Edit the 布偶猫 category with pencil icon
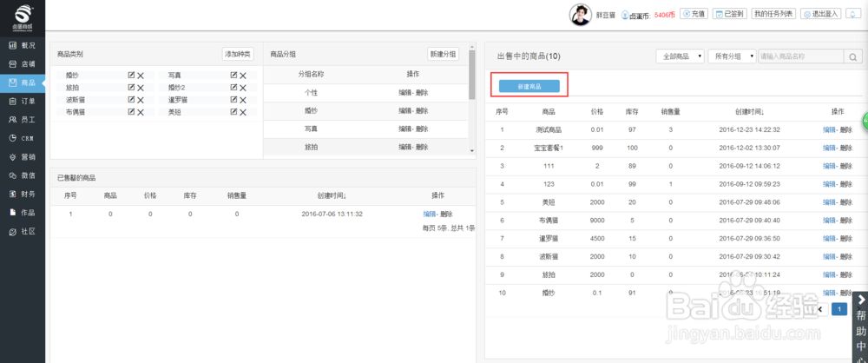Viewport: 868px width, 363px height. [x=131, y=111]
